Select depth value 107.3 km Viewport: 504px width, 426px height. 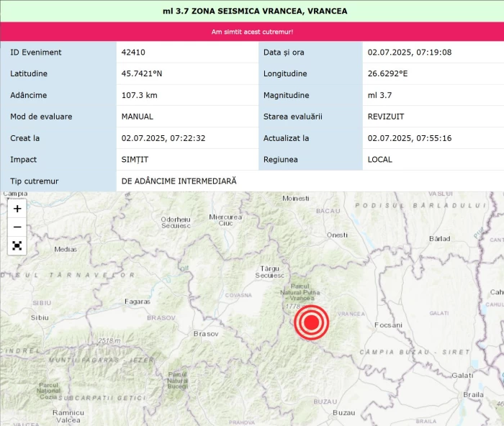139,95
